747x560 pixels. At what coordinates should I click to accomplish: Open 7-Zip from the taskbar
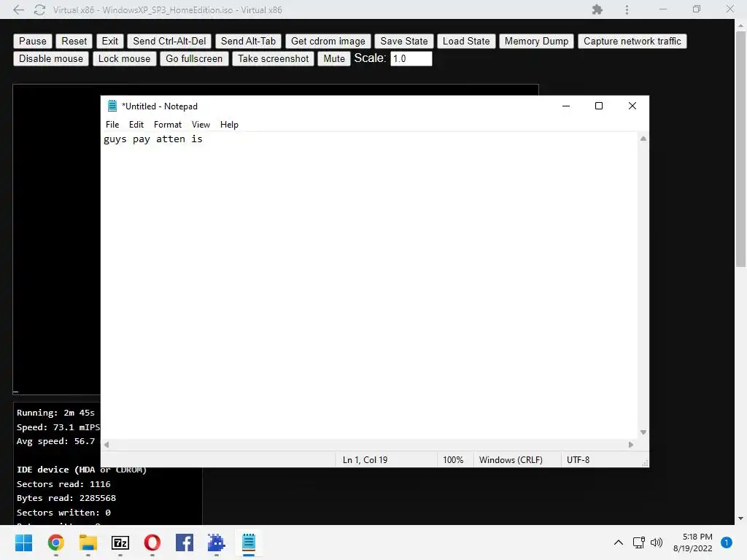click(x=120, y=542)
